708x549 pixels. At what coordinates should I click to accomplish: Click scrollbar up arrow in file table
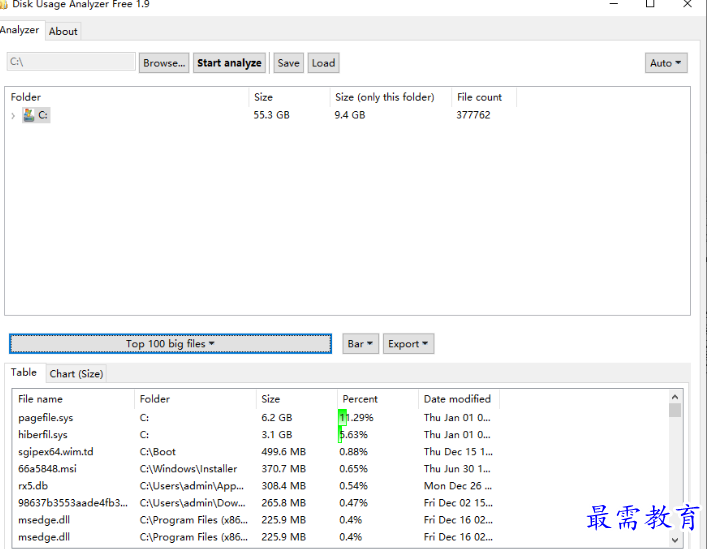coord(675,397)
